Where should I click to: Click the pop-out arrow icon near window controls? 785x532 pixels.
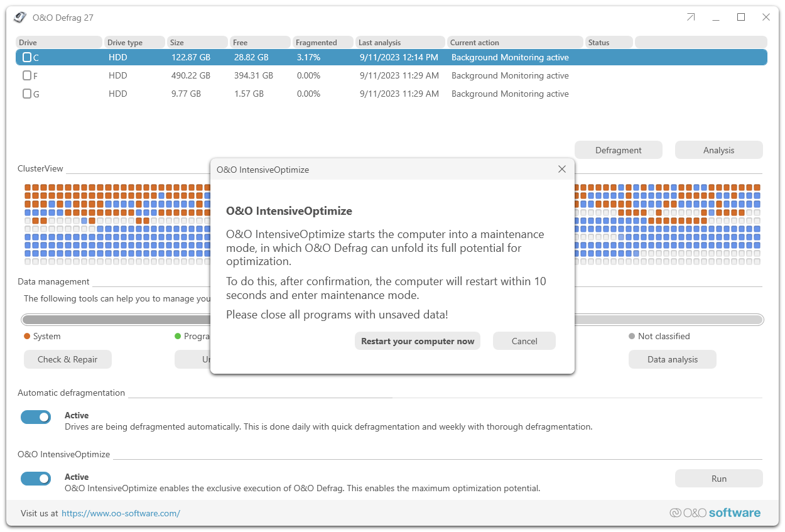pyautogui.click(x=690, y=18)
